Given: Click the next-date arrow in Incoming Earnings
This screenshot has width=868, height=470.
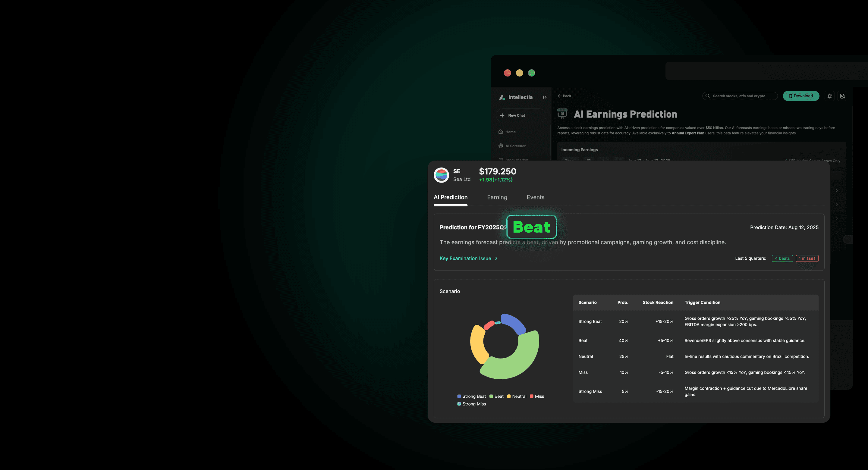Looking at the screenshot, I should click(x=619, y=161).
